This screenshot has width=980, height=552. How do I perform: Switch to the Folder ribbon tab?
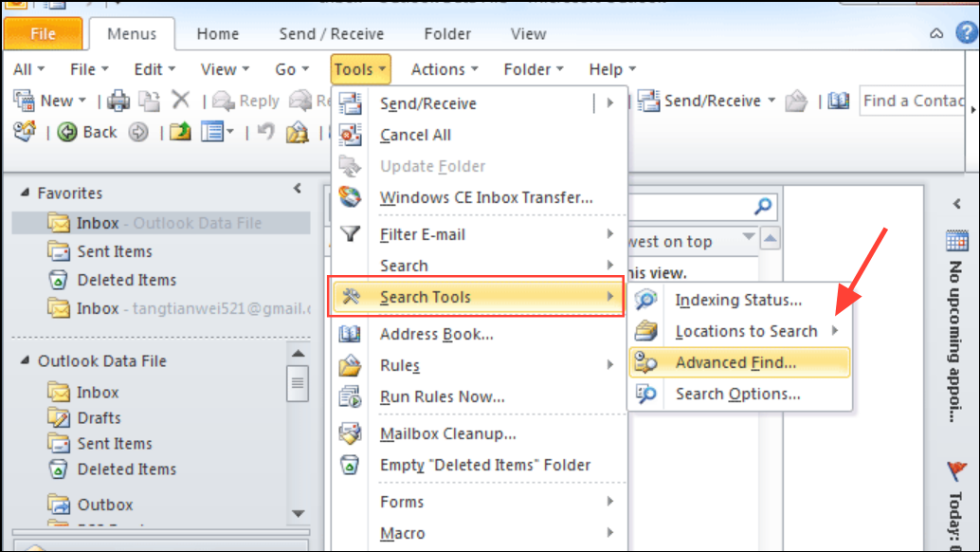[446, 34]
